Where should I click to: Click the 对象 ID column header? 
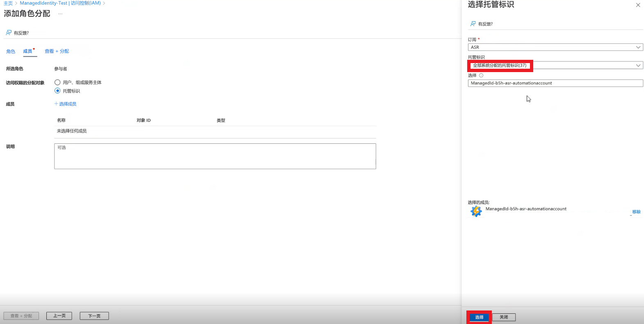coord(144,120)
